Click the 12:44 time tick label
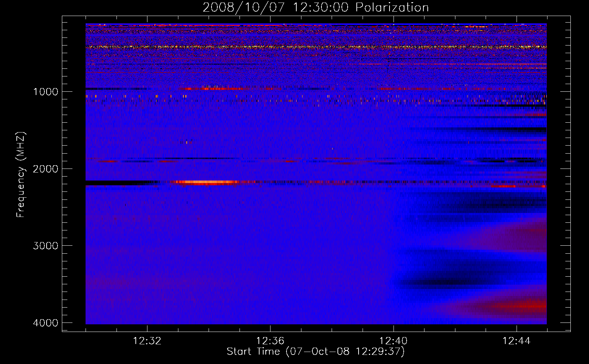Viewport: 589px width, 364px height. (x=517, y=341)
